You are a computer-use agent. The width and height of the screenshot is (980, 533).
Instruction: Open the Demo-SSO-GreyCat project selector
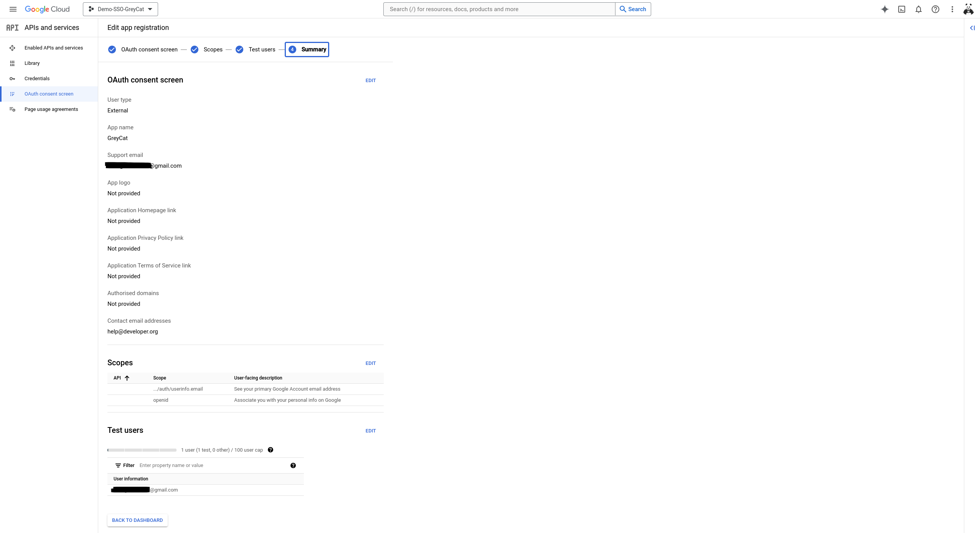click(120, 9)
